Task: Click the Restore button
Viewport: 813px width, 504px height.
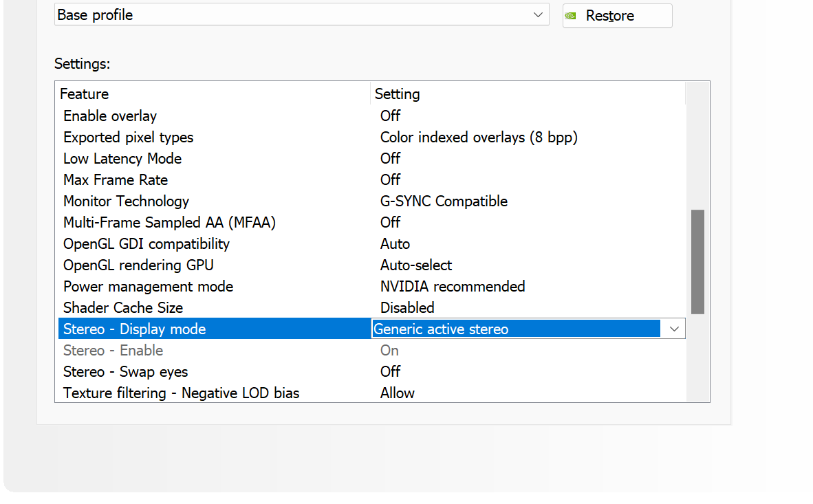Action: click(x=617, y=16)
